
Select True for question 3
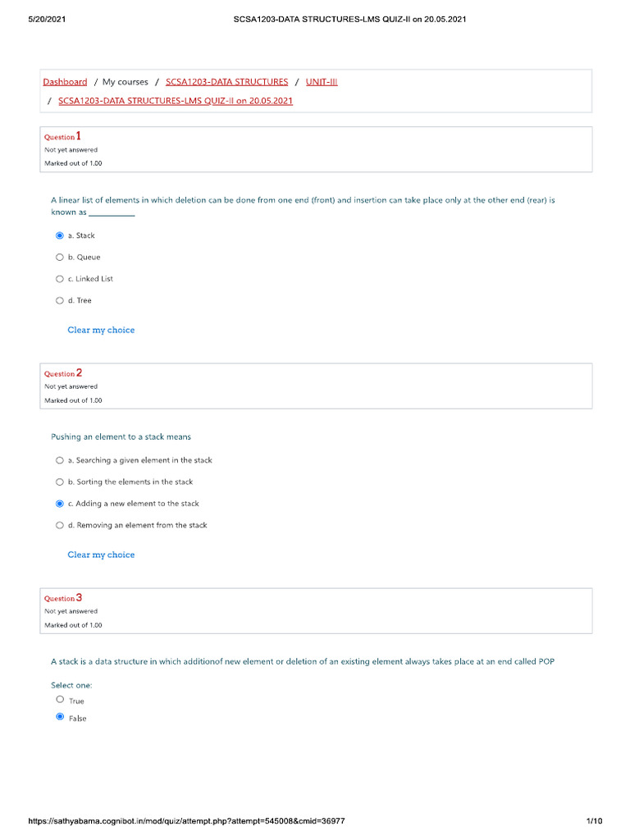pyautogui.click(x=60, y=700)
